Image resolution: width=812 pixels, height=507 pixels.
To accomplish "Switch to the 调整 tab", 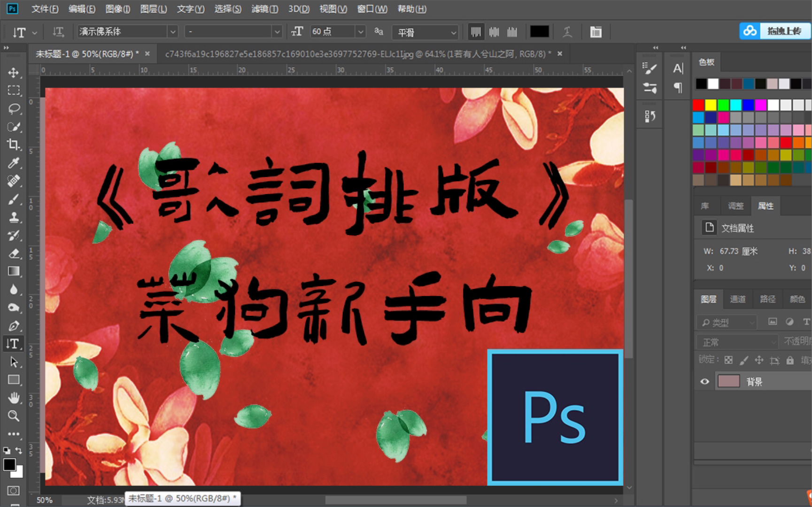I will tap(735, 206).
